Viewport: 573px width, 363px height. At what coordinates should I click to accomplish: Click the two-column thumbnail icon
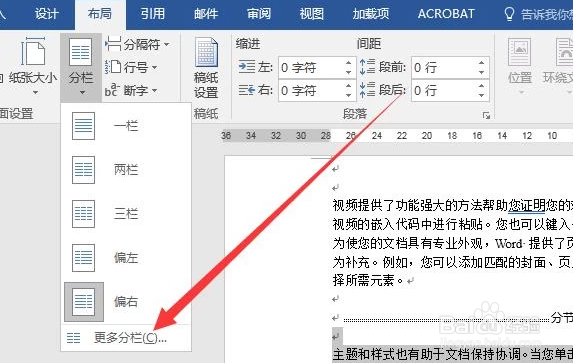coord(83,170)
